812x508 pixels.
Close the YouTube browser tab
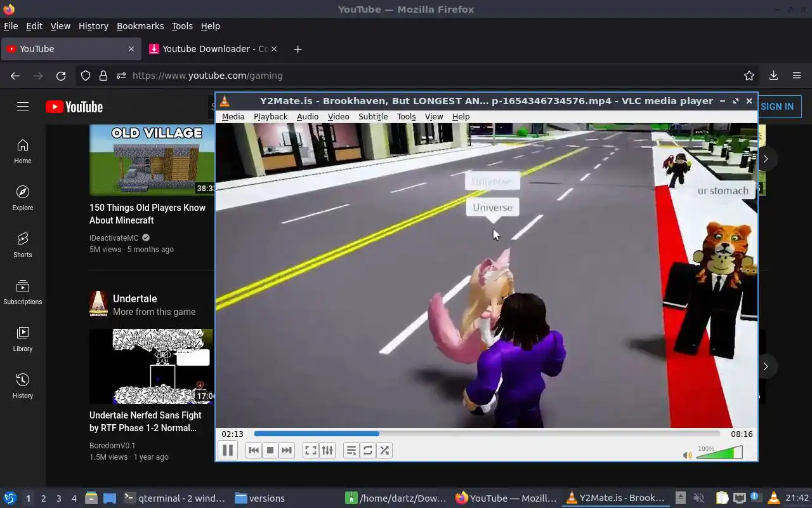point(131,49)
